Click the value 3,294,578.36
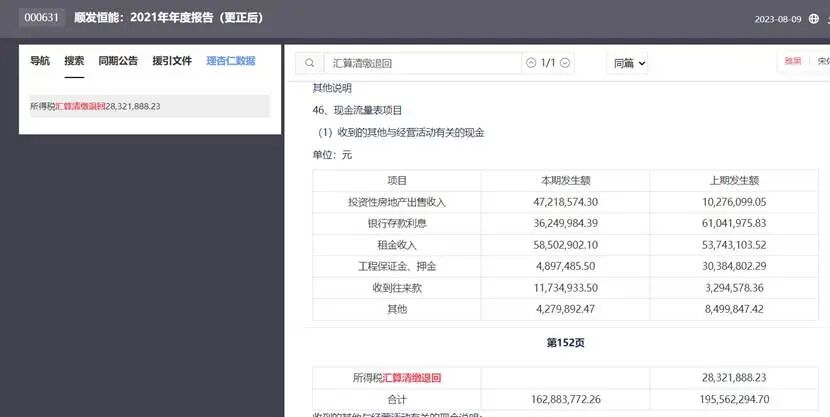Image resolution: width=830 pixels, height=417 pixels. 734,288
